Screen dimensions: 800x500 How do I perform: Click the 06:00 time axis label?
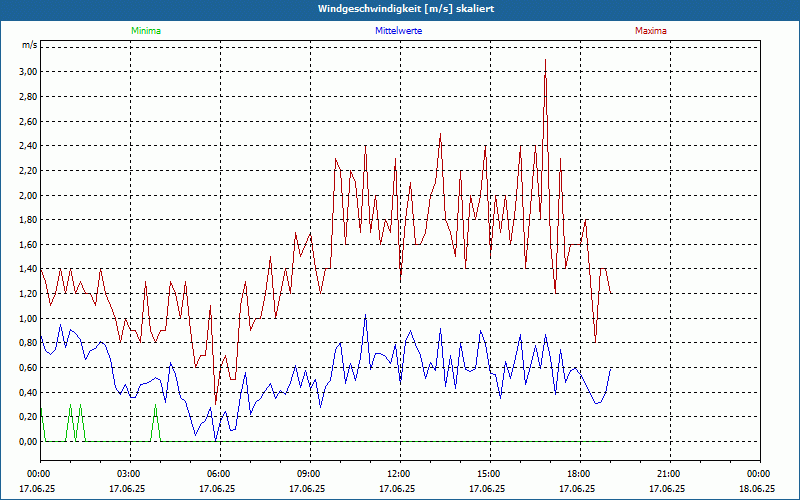pyautogui.click(x=220, y=474)
